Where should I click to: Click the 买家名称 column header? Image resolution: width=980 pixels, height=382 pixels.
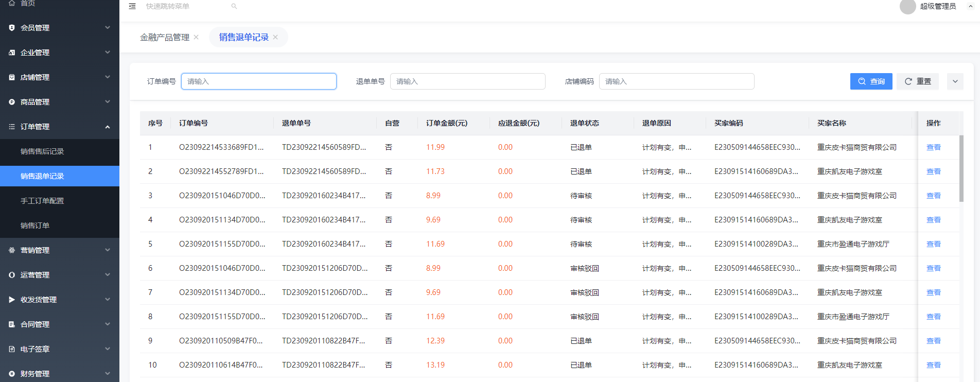click(x=832, y=123)
